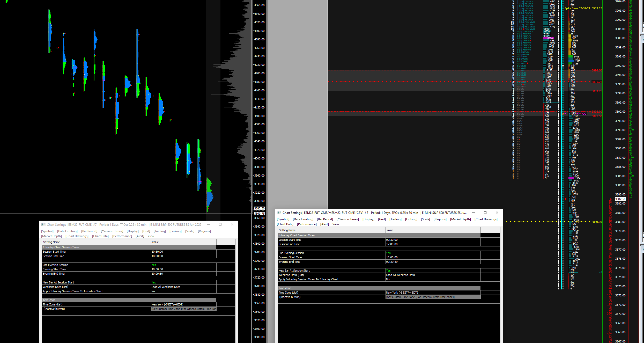Open [Market Depth] menu in CBV Chart Settings
The image size is (644, 343).
tap(460, 219)
